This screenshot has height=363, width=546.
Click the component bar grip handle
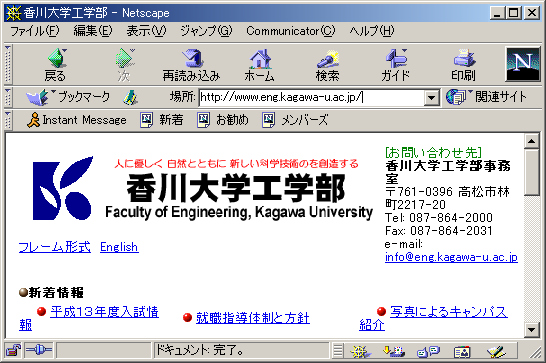pos(337,350)
